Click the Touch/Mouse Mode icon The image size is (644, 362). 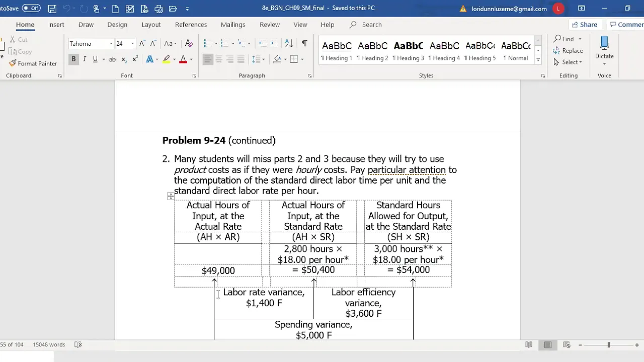96,9
